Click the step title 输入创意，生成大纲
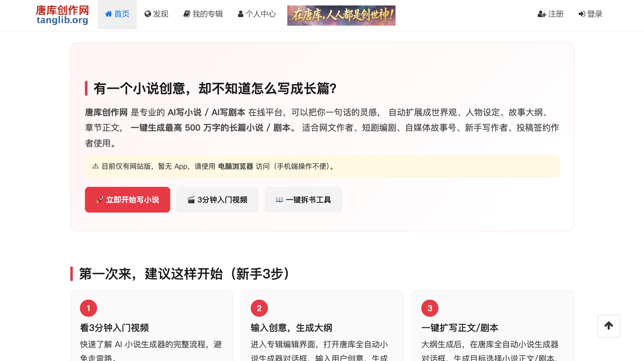Image resolution: width=644 pixels, height=361 pixels. point(291,328)
